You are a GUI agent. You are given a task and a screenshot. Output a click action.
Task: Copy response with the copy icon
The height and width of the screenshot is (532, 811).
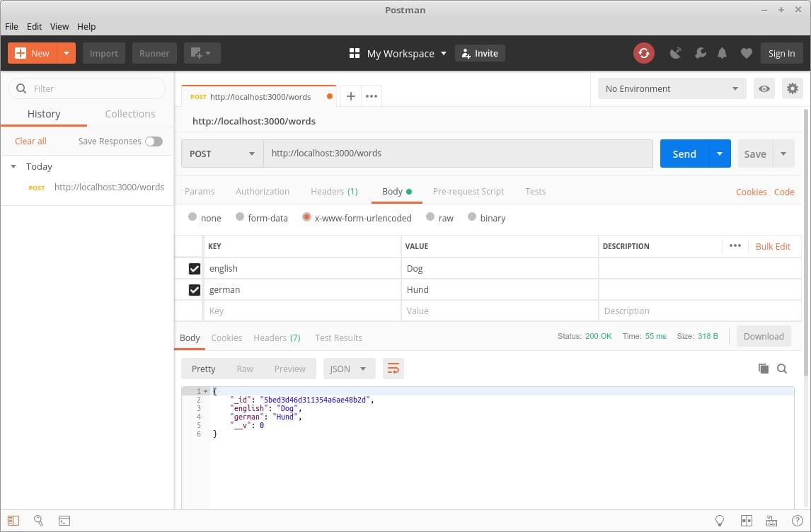pos(764,369)
